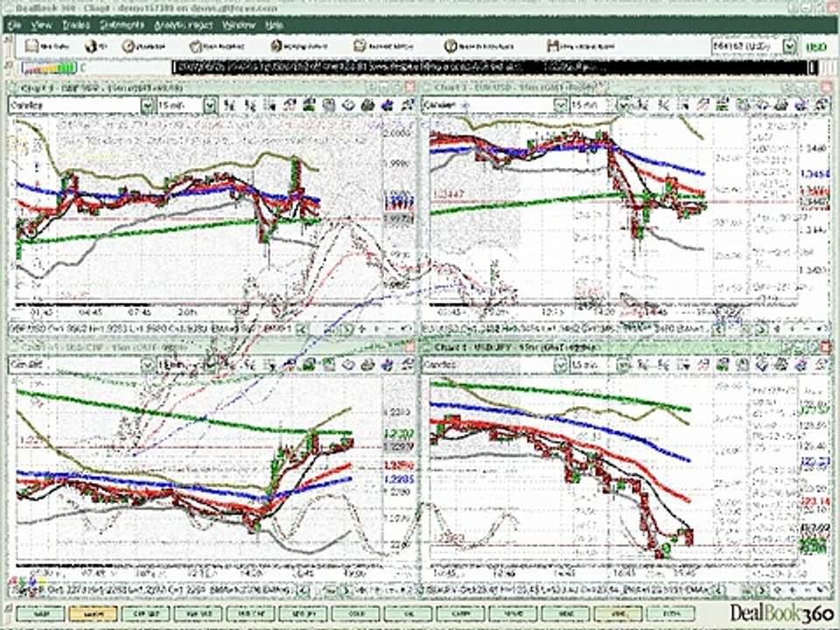Open the File menu

[14, 25]
